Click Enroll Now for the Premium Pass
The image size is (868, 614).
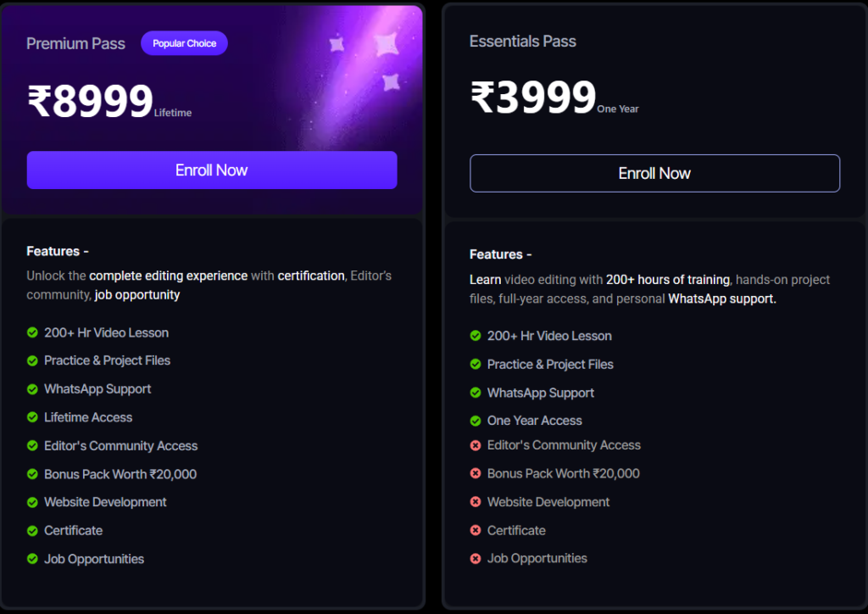[x=212, y=170]
